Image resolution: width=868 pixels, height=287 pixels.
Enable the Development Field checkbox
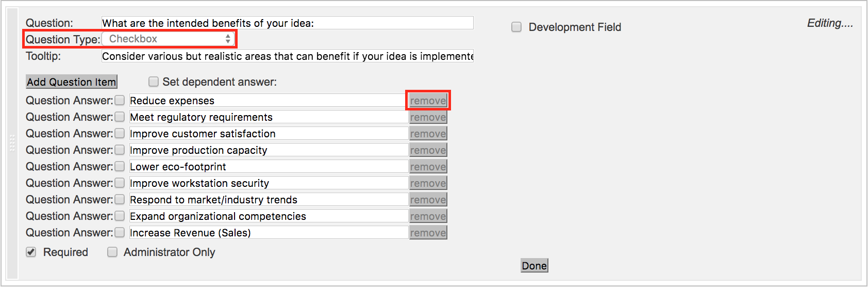pos(516,27)
